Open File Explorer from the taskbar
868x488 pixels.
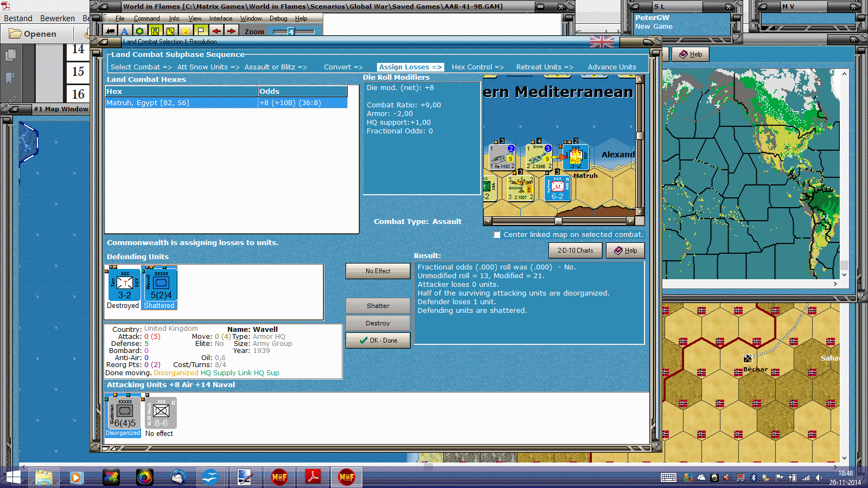tap(43, 477)
